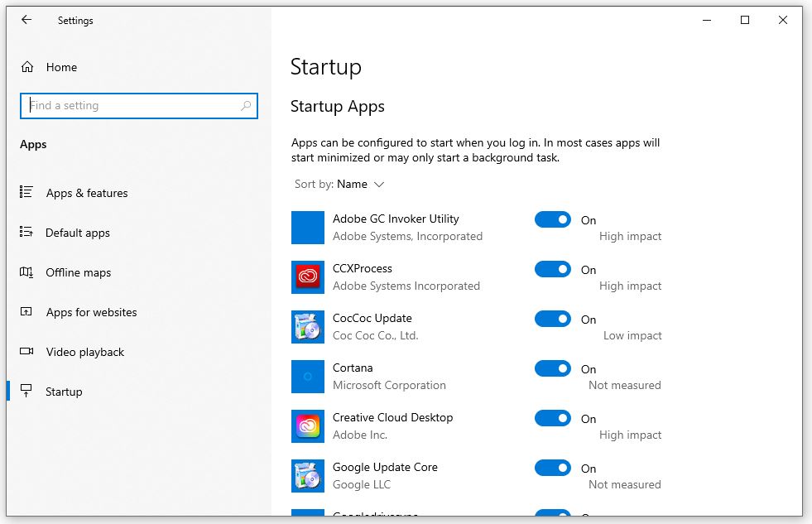Click the Creative Cloud Desktop icon
812x524 pixels.
click(x=308, y=426)
